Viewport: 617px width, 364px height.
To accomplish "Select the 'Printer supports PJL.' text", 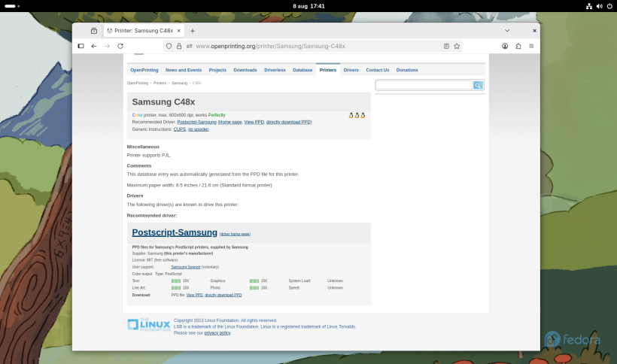I will (149, 155).
